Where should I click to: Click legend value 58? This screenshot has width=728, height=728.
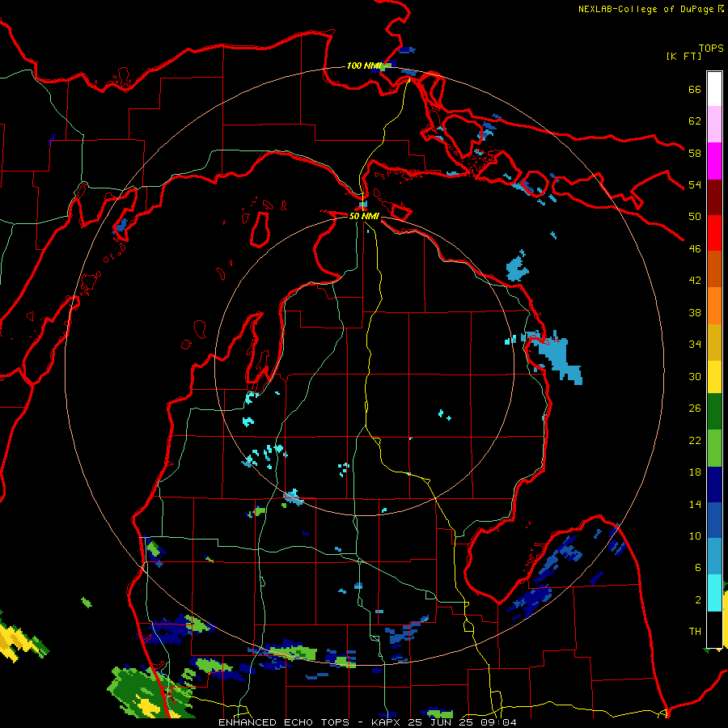click(x=695, y=153)
